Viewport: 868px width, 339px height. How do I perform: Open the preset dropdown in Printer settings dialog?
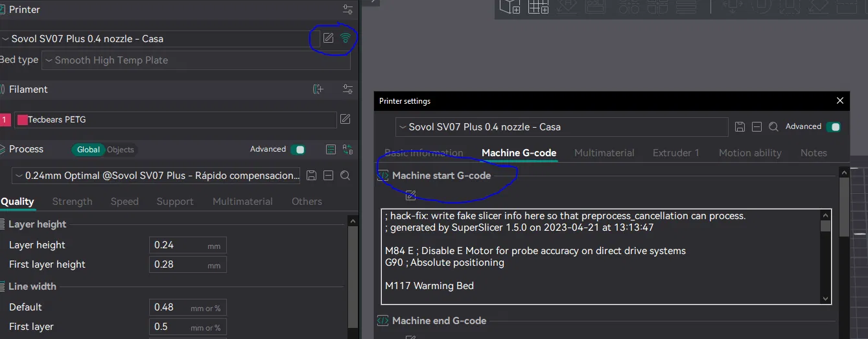click(562, 127)
